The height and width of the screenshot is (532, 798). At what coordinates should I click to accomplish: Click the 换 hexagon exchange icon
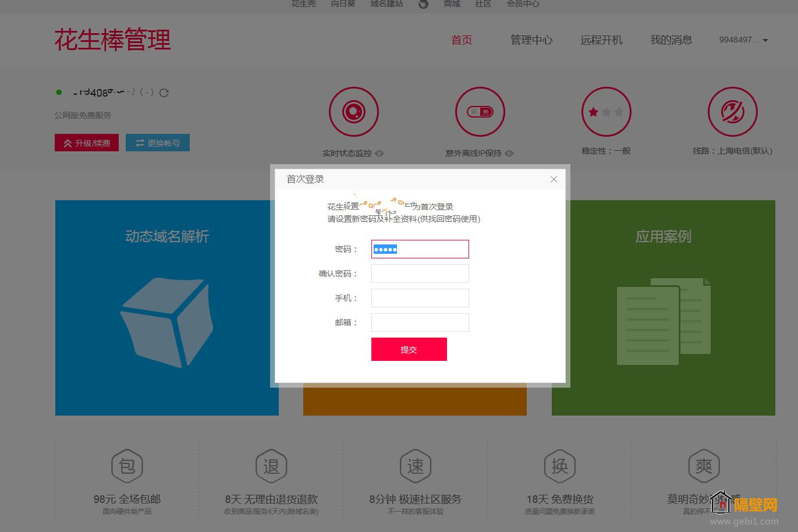pyautogui.click(x=559, y=466)
